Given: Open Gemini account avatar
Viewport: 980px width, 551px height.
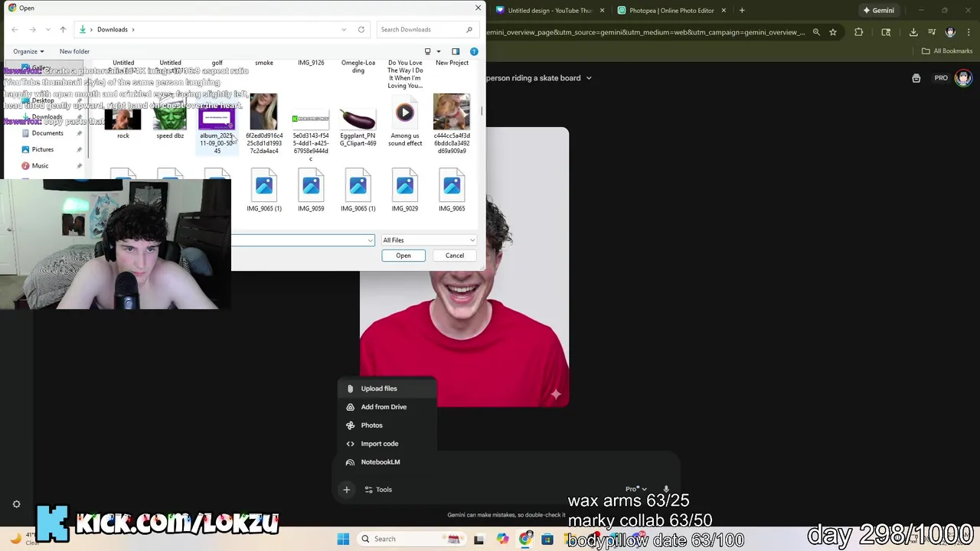Looking at the screenshot, I should [963, 78].
